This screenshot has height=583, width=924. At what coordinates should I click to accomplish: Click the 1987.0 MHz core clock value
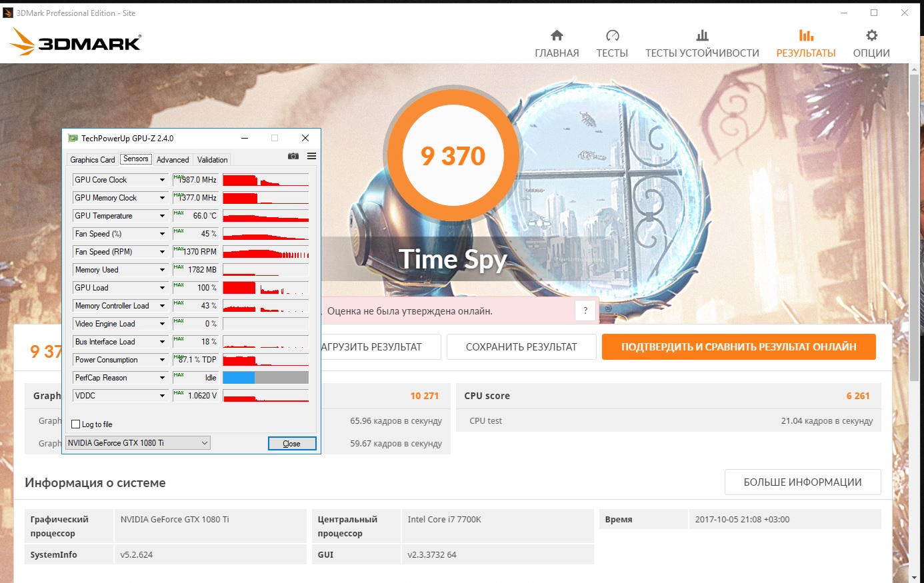[x=197, y=180]
